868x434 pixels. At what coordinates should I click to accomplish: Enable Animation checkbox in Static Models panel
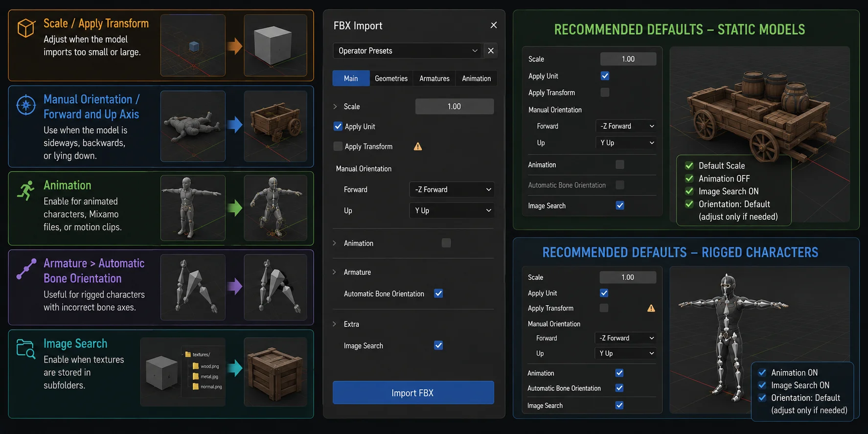620,164
